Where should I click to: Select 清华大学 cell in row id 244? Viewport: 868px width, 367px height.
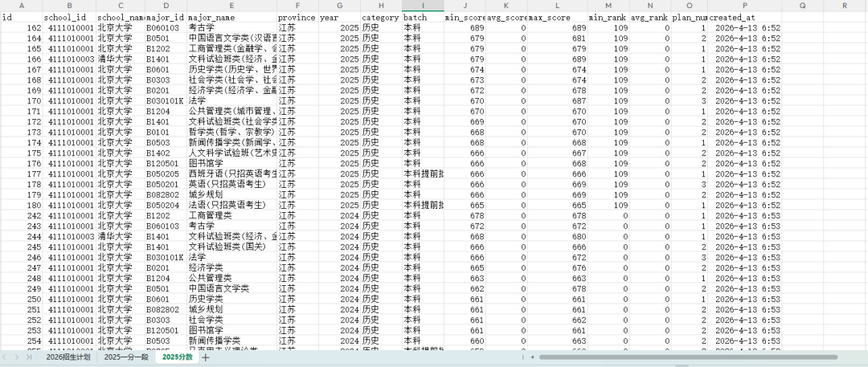click(x=121, y=236)
